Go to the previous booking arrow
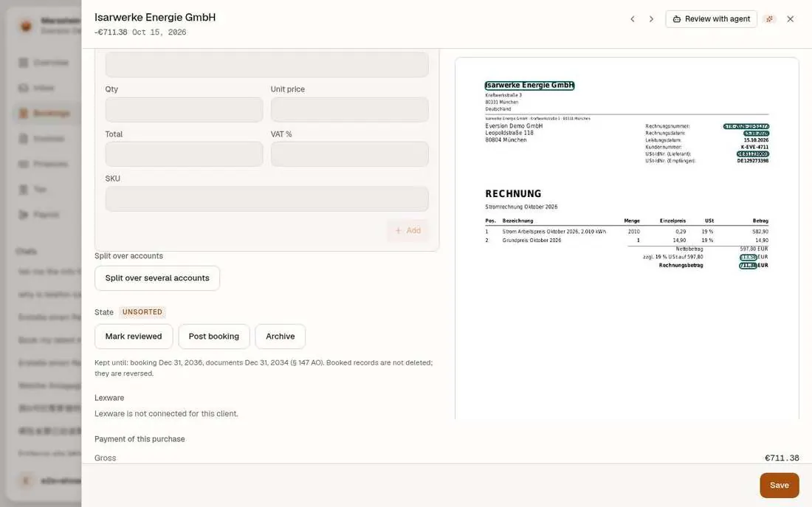This screenshot has width=812, height=507. [633, 19]
